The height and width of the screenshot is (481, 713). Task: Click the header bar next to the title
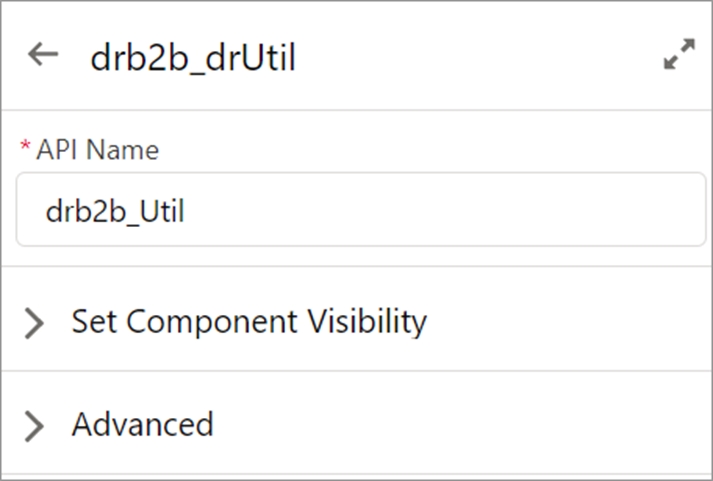click(470, 57)
